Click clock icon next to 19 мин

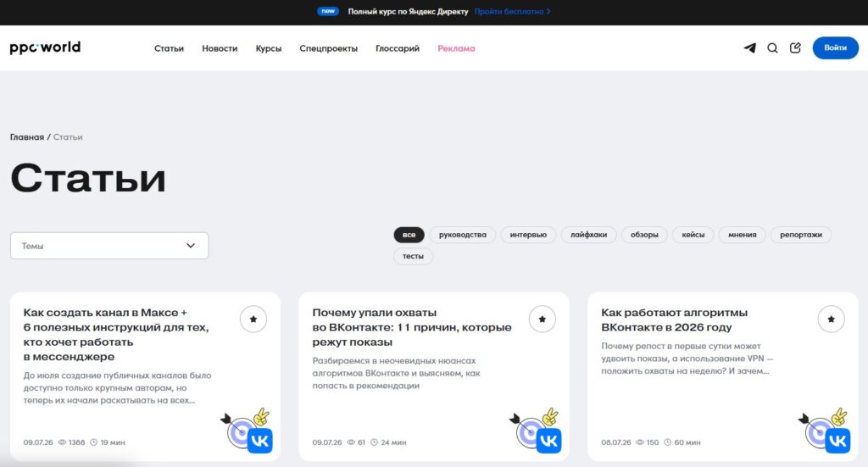(93, 442)
